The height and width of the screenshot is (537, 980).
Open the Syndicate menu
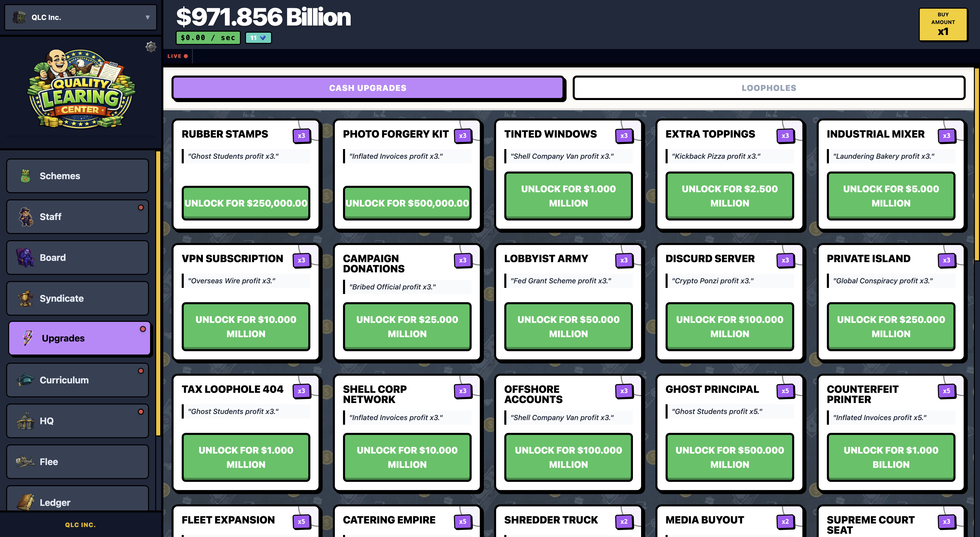click(x=78, y=298)
